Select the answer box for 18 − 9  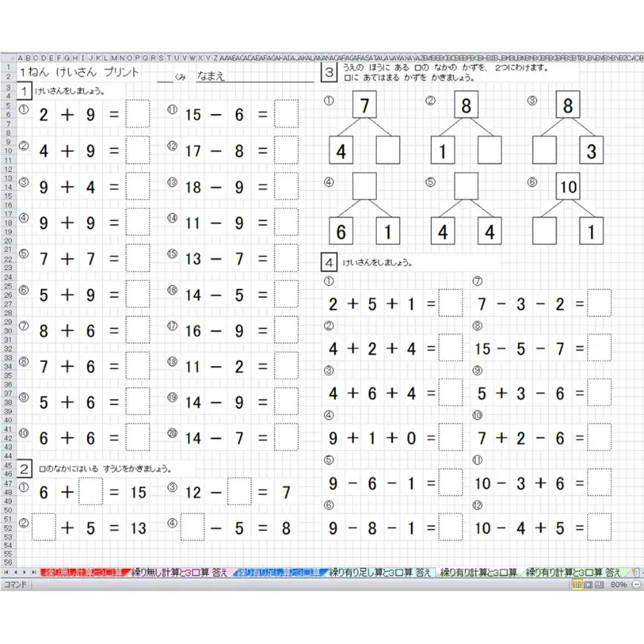[286, 186]
